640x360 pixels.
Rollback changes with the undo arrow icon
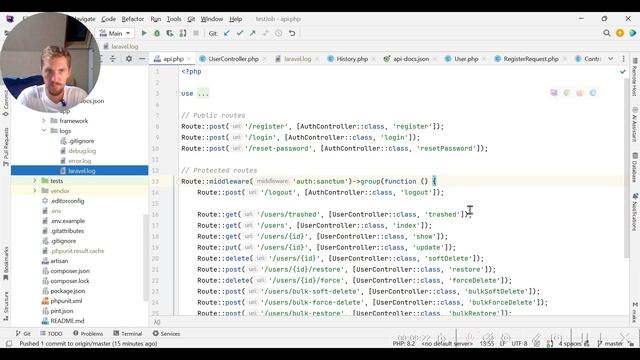(x=292, y=33)
